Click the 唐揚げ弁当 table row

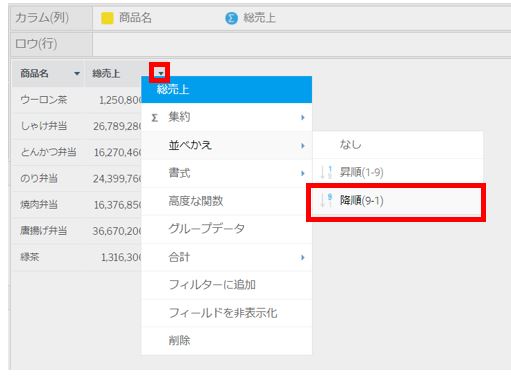pos(77,231)
